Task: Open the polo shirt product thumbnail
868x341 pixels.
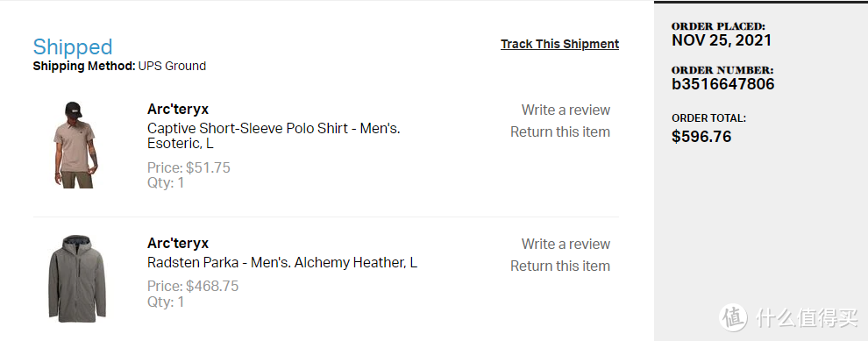Action: [x=75, y=145]
